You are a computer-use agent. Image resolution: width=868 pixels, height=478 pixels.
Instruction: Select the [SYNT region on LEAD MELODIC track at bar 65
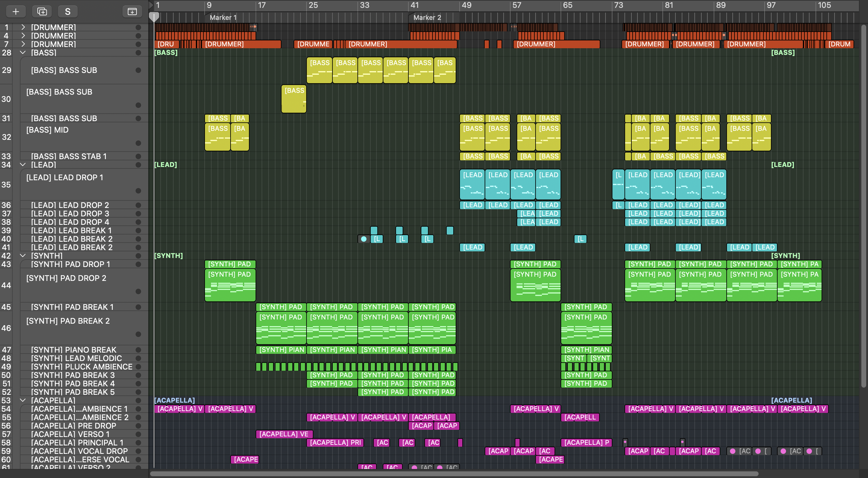pos(574,358)
